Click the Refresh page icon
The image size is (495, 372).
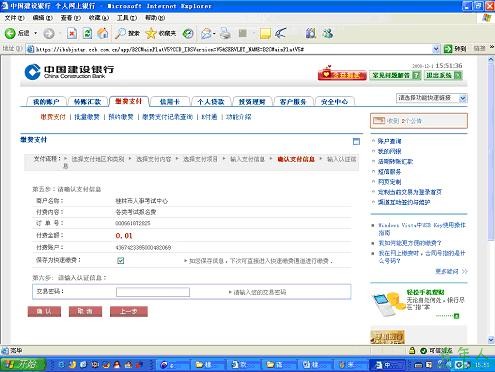coord(87,33)
